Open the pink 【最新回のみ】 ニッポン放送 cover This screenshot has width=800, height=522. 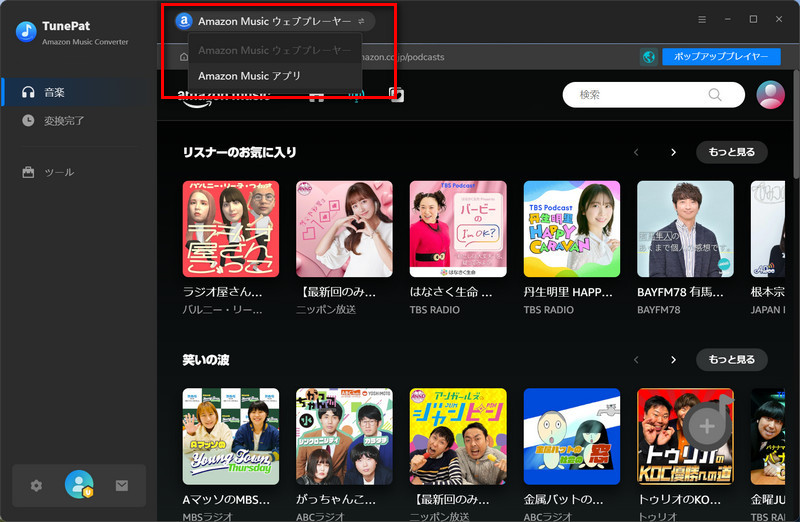point(344,229)
